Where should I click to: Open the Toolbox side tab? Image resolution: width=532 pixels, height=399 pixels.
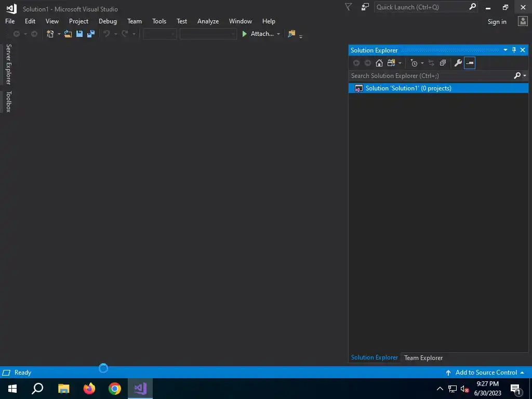click(x=9, y=101)
